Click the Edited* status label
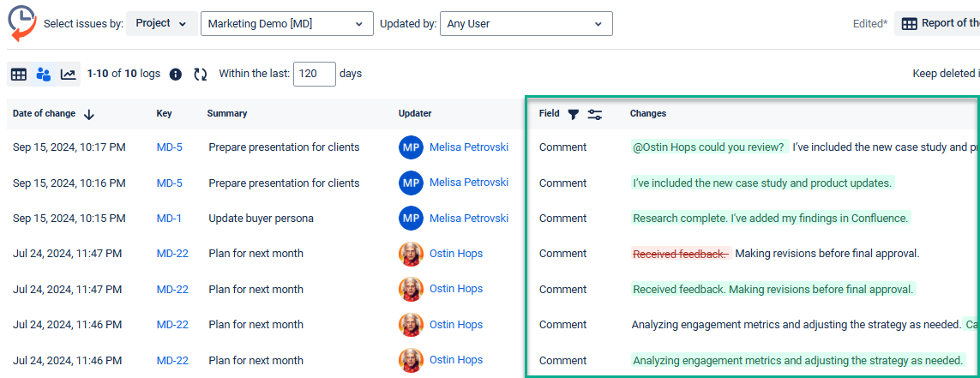Viewport: 980px width, 378px height. (x=870, y=24)
